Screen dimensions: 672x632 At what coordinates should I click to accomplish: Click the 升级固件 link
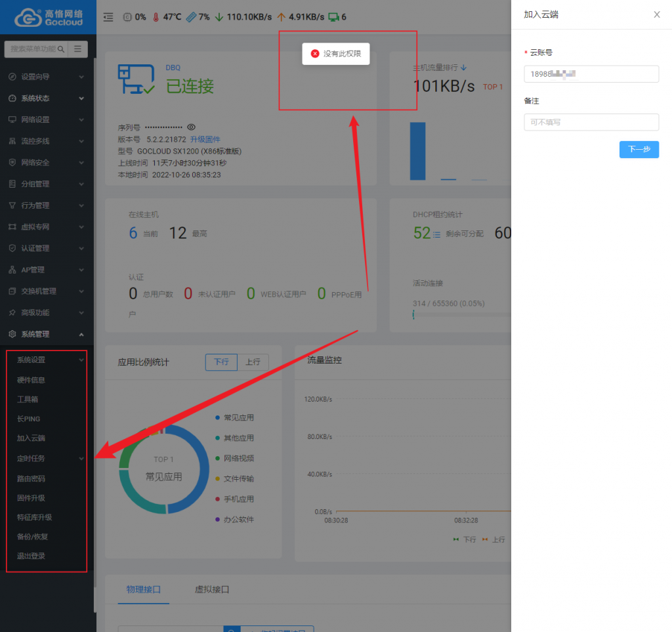pos(205,140)
